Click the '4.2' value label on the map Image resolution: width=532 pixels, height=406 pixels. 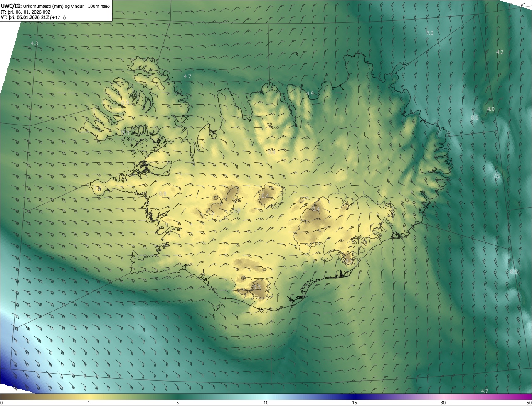(x=500, y=52)
